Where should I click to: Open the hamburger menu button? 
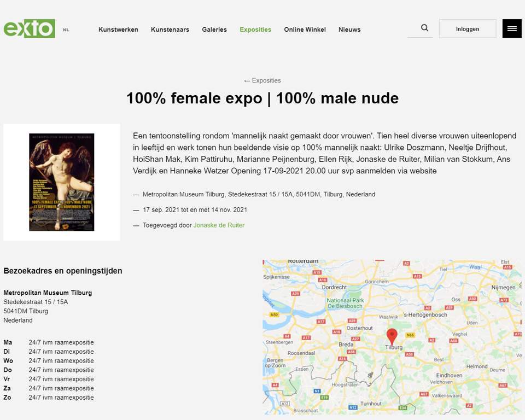pos(512,28)
